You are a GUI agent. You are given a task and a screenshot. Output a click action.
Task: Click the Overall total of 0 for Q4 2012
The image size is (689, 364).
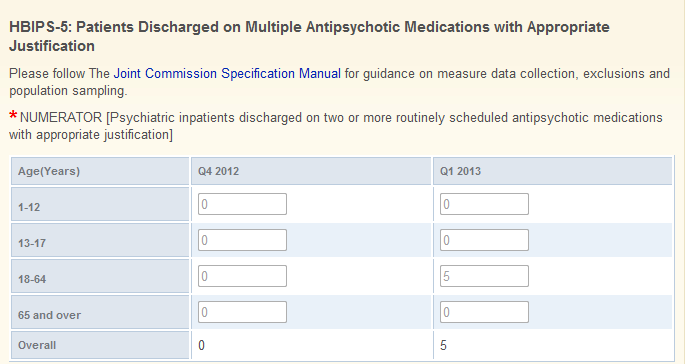[201, 346]
